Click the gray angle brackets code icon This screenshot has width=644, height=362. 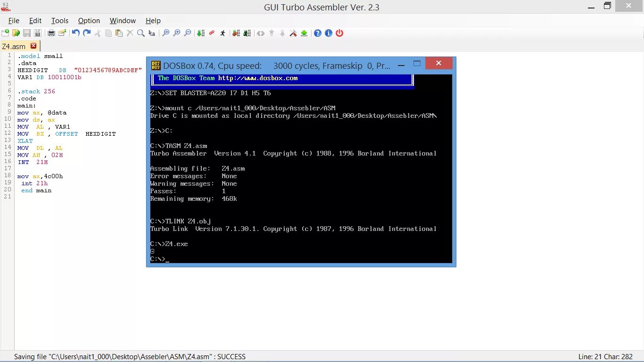(x=260, y=33)
